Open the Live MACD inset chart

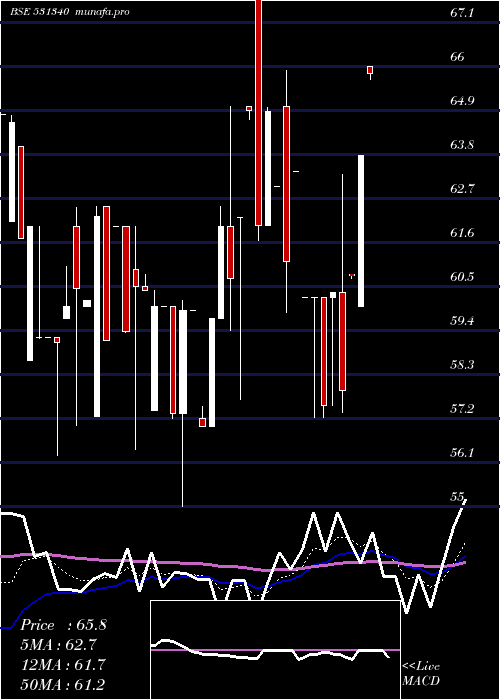pos(275,650)
